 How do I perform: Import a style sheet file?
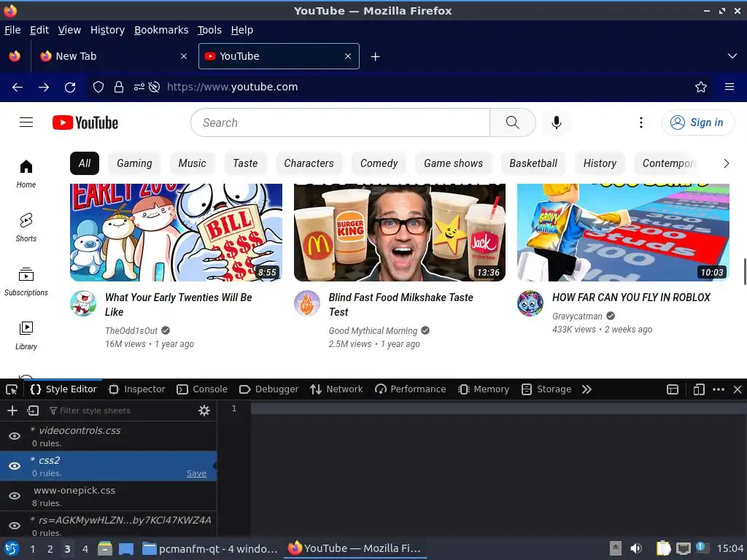(x=33, y=411)
